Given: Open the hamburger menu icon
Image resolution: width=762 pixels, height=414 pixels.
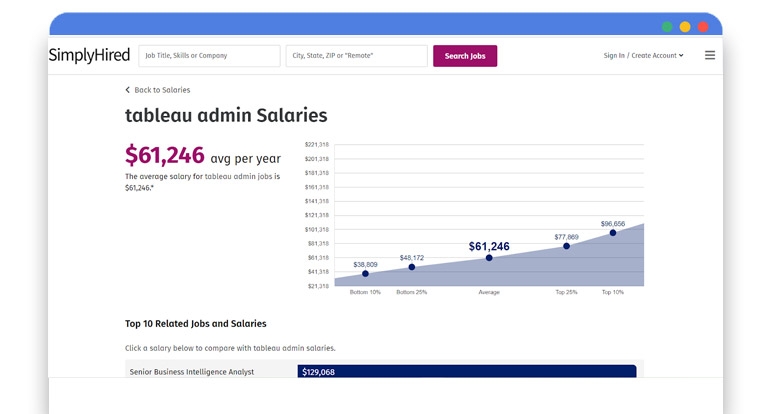Looking at the screenshot, I should (710, 56).
